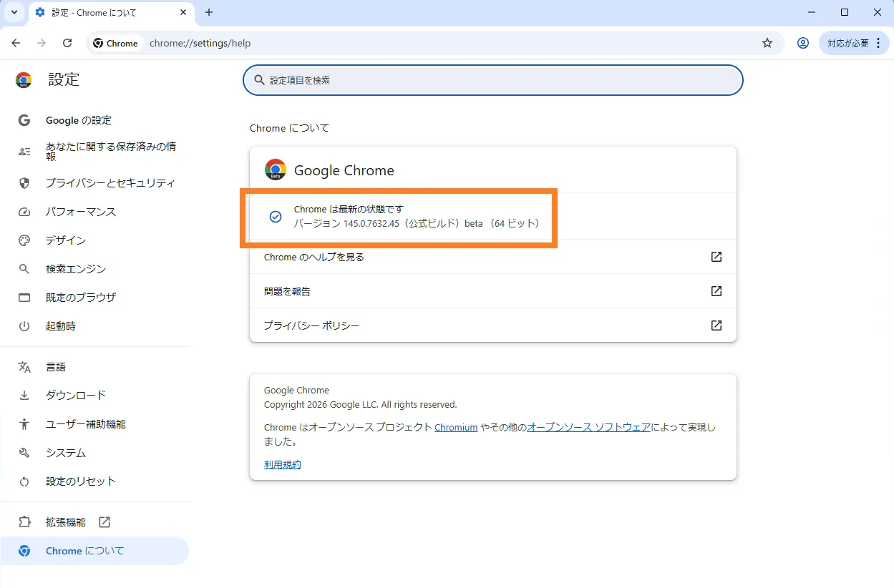Open the 起動時 settings section
Image resolution: width=894 pixels, height=588 pixels.
[61, 326]
